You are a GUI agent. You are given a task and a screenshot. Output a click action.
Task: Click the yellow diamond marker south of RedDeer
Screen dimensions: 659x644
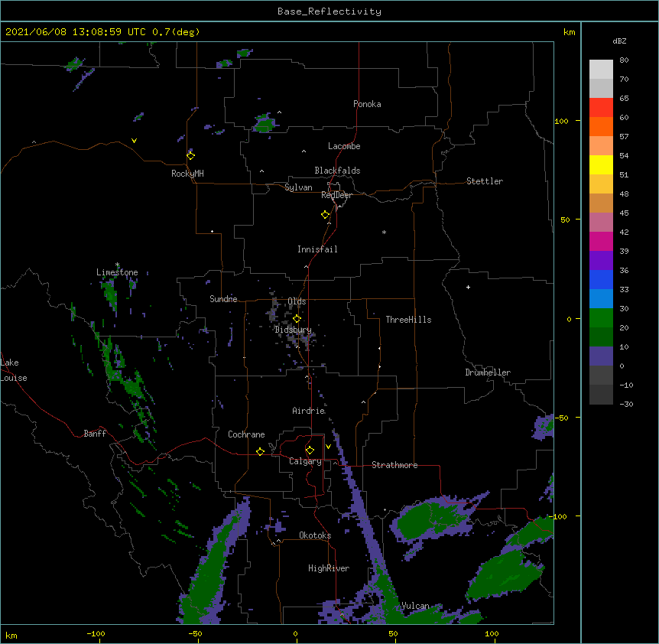(325, 214)
